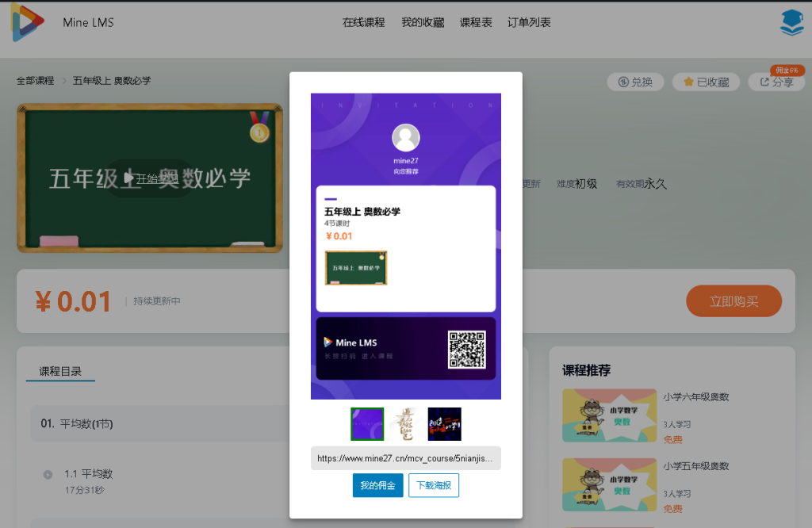Click the 五年级上 奥数必学 title in breadcrumb

pos(112,81)
